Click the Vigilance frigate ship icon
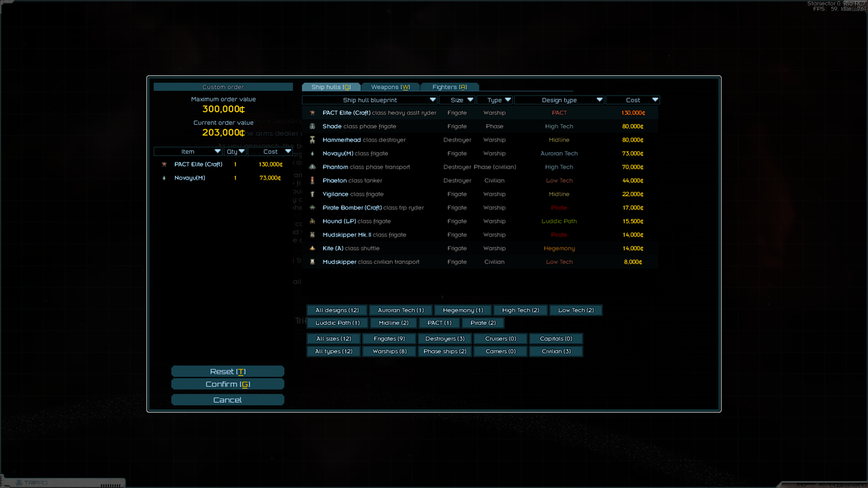The height and width of the screenshot is (488, 868). (x=312, y=194)
